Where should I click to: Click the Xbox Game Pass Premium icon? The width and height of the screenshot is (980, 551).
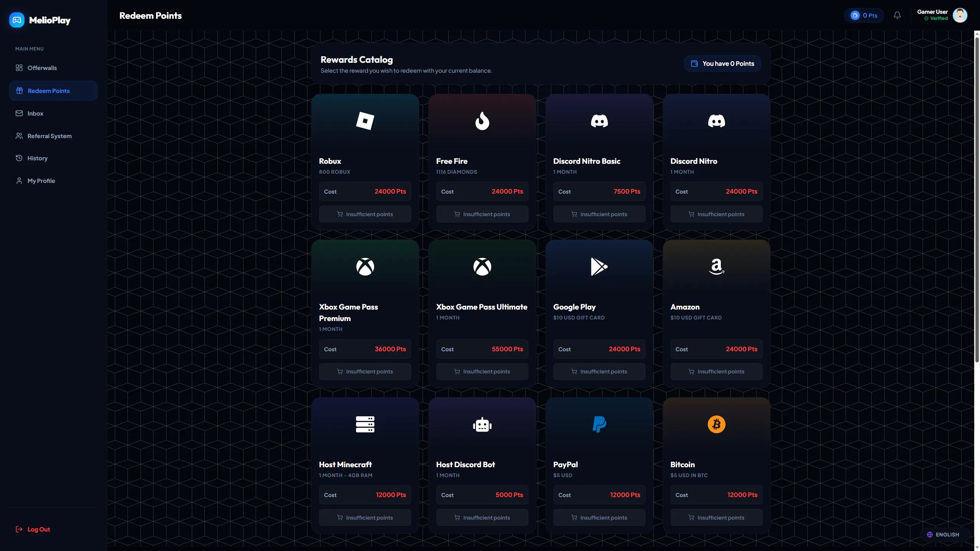point(365,267)
